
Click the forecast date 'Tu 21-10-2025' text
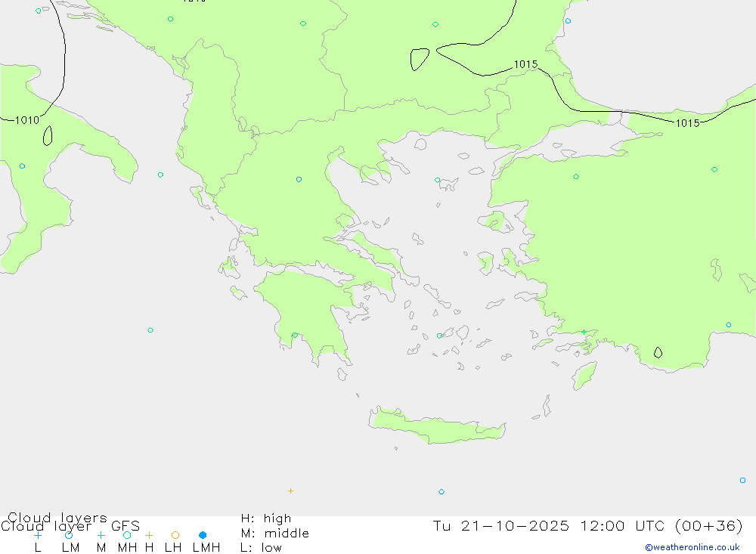click(501, 525)
